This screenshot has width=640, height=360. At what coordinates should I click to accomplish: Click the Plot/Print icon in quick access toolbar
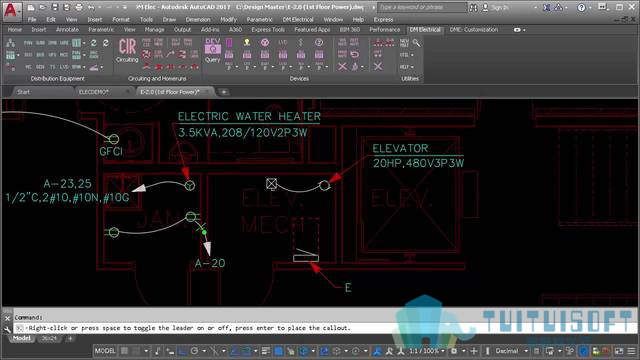(x=79, y=7)
